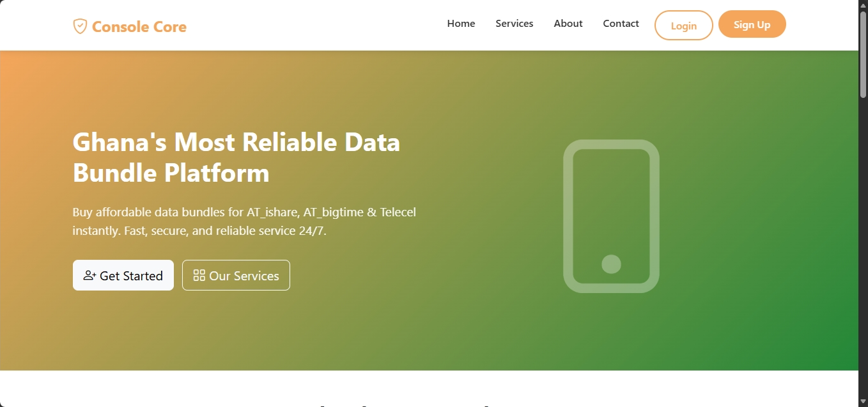Click the empty scrollbar track below the thumb
The width and height of the screenshot is (868, 407).
(x=863, y=256)
